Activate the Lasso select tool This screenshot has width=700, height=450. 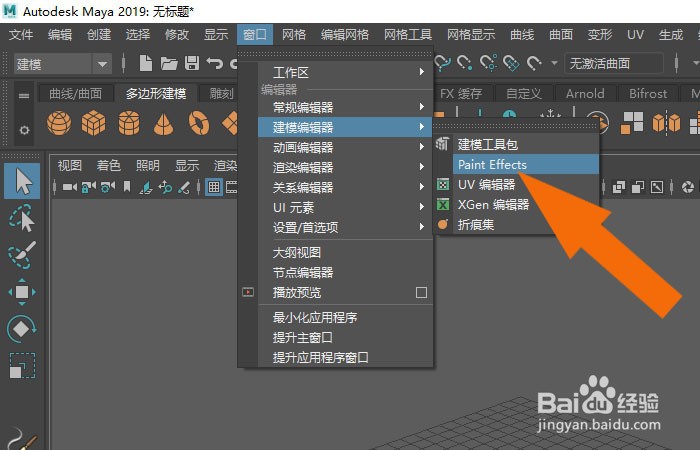[21, 218]
